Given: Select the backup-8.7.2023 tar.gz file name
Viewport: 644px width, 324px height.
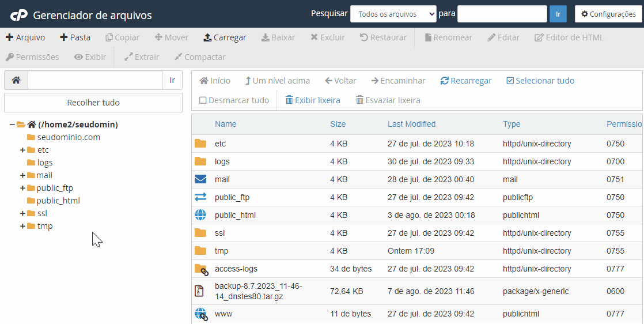Looking at the screenshot, I should [258, 291].
